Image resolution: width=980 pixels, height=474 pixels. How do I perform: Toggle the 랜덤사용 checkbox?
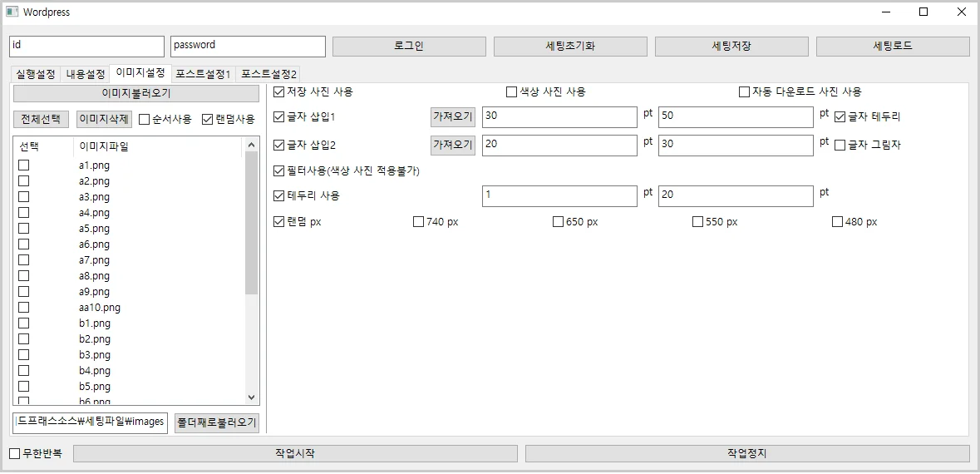208,120
